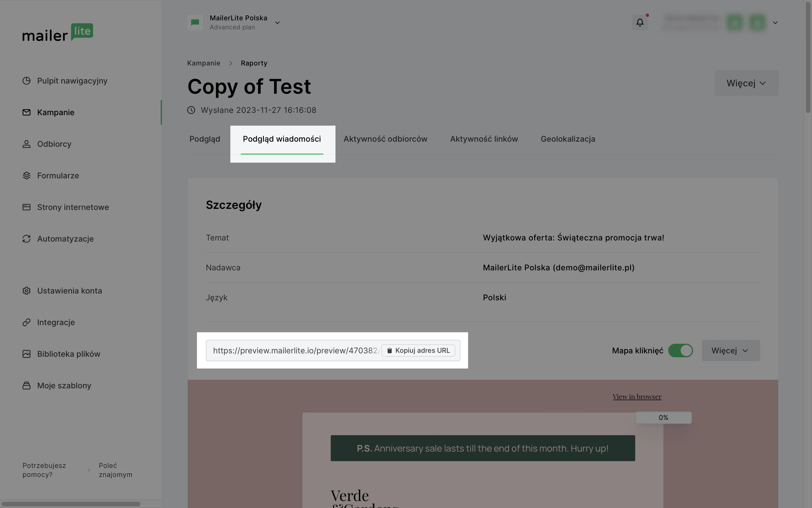Click the language value Polski
Image resolution: width=812 pixels, height=508 pixels.
(x=495, y=297)
